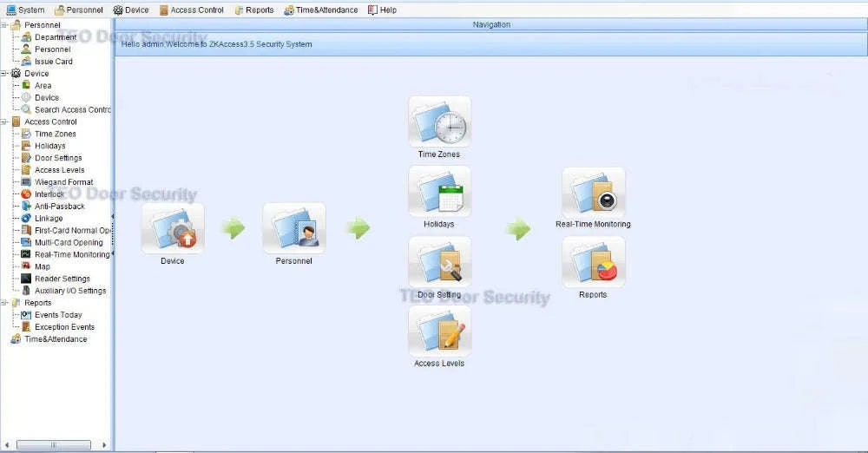Viewport: 868px width, 453px height.
Task: Collapse the Reports tree node
Action: point(4,303)
